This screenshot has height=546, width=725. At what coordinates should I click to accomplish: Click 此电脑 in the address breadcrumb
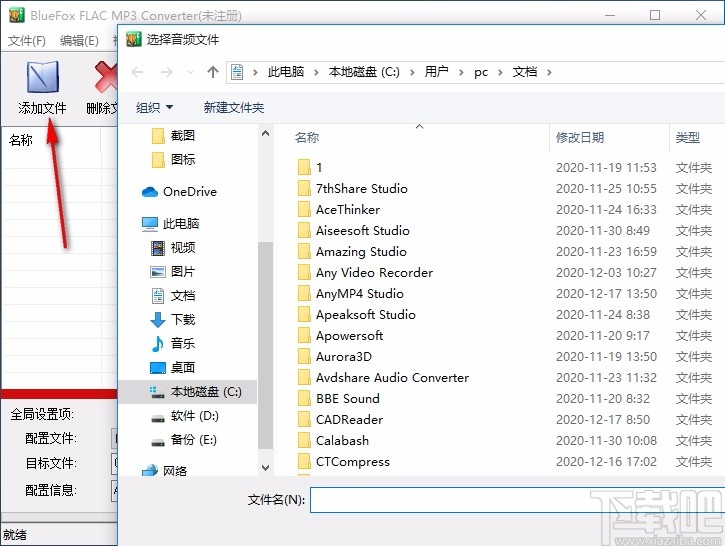click(x=286, y=72)
